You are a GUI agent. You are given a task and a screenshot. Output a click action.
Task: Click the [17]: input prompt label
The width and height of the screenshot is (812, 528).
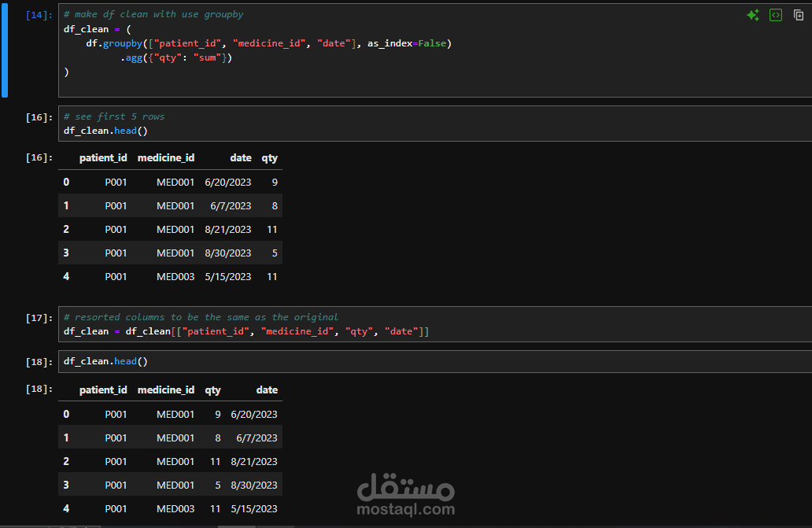39,318
